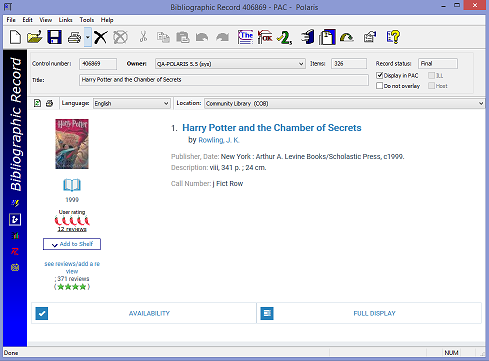Click the Print icon in toolbar
Screen dimensions: 489x361
coord(74,37)
